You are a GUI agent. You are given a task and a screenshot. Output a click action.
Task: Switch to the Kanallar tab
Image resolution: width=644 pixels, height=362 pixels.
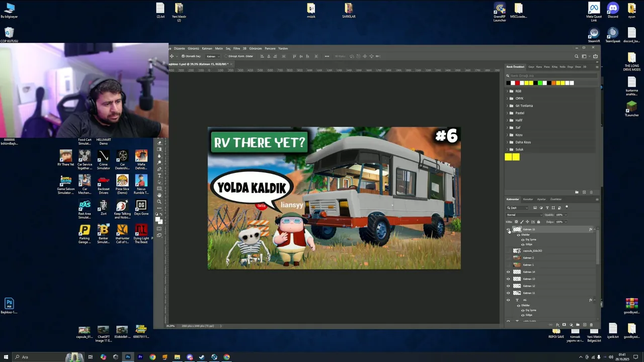pyautogui.click(x=528, y=199)
